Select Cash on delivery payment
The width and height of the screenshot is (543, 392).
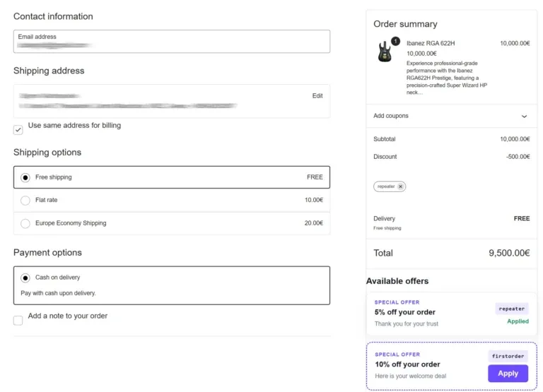pos(25,278)
